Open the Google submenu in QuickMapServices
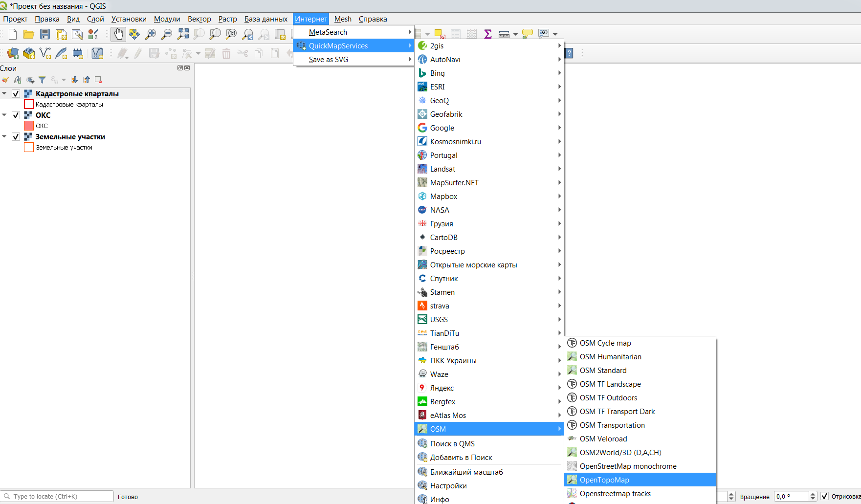Image resolution: width=861 pixels, height=504 pixels. coord(442,128)
